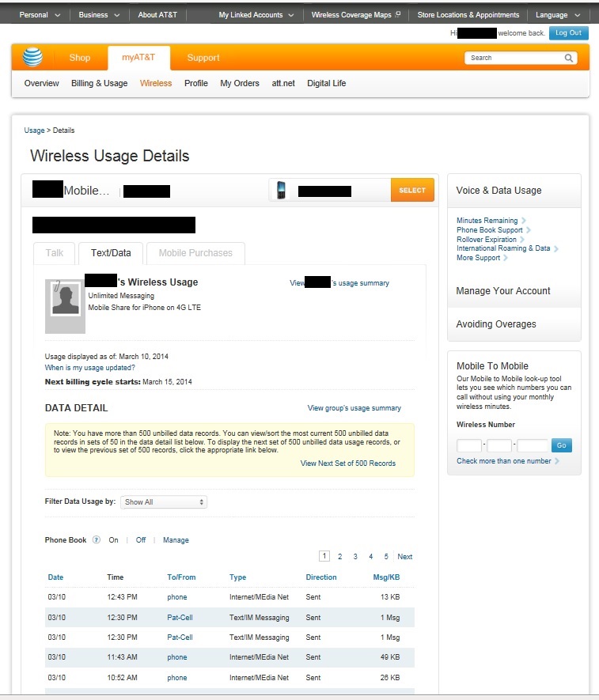Turn Phone Book Off
This screenshot has height=700, width=599.
click(x=141, y=540)
